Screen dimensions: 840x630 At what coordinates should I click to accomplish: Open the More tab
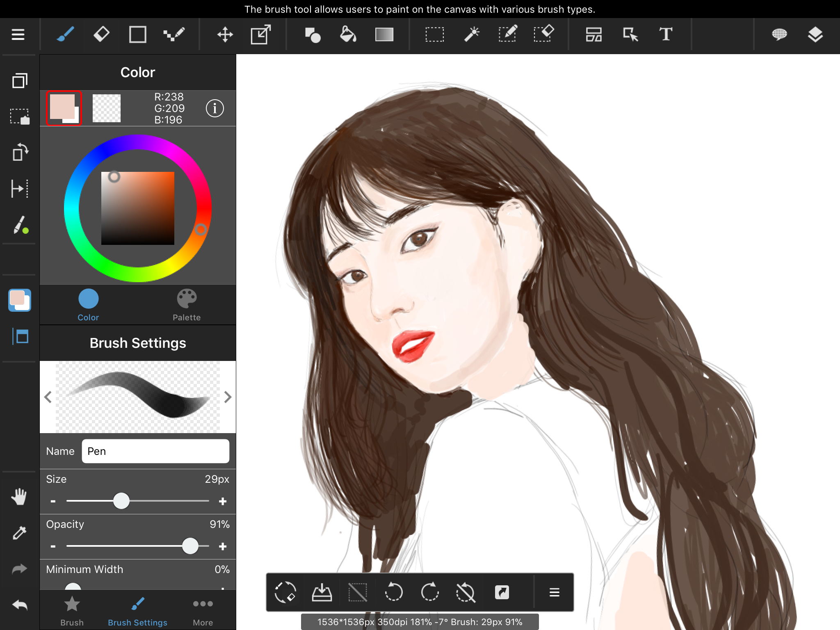pyautogui.click(x=203, y=611)
